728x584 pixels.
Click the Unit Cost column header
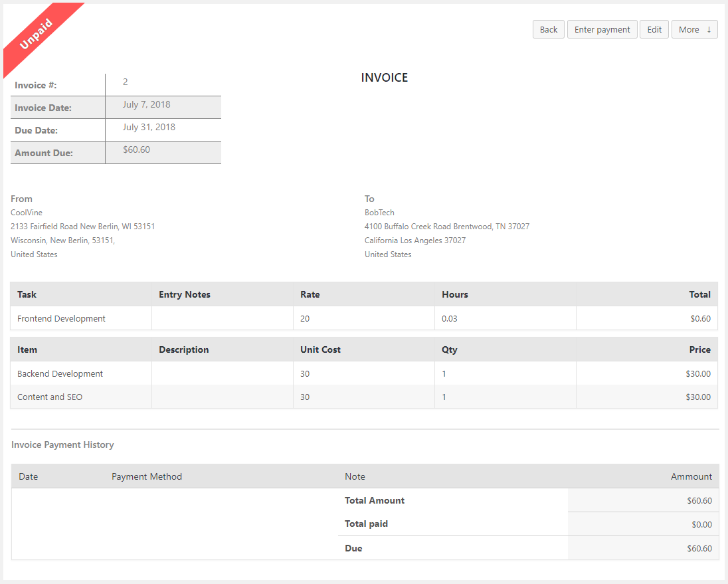[320, 349]
